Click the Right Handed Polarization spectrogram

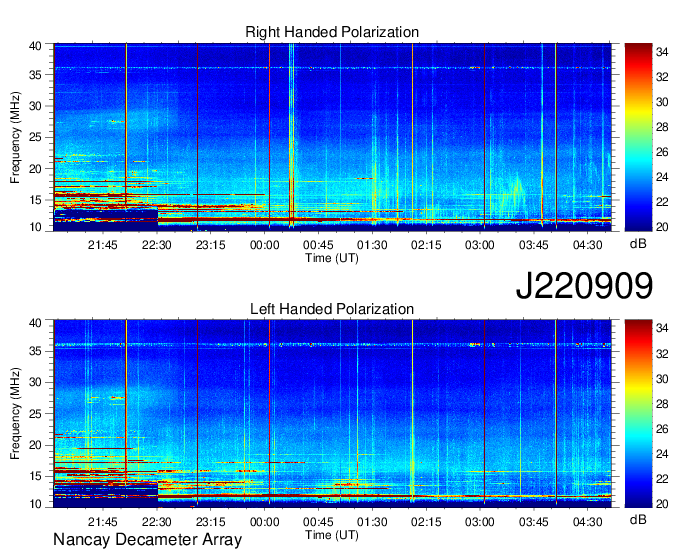pyautogui.click(x=332, y=137)
